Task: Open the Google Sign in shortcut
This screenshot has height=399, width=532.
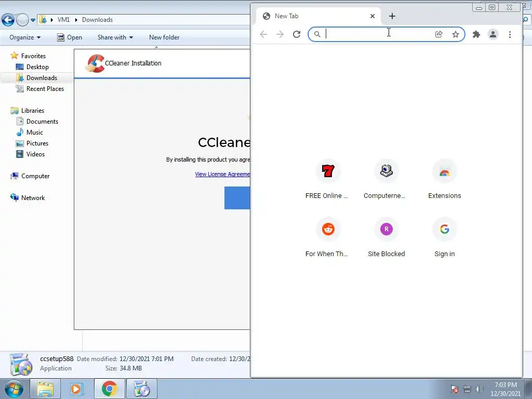Action: tap(445, 237)
